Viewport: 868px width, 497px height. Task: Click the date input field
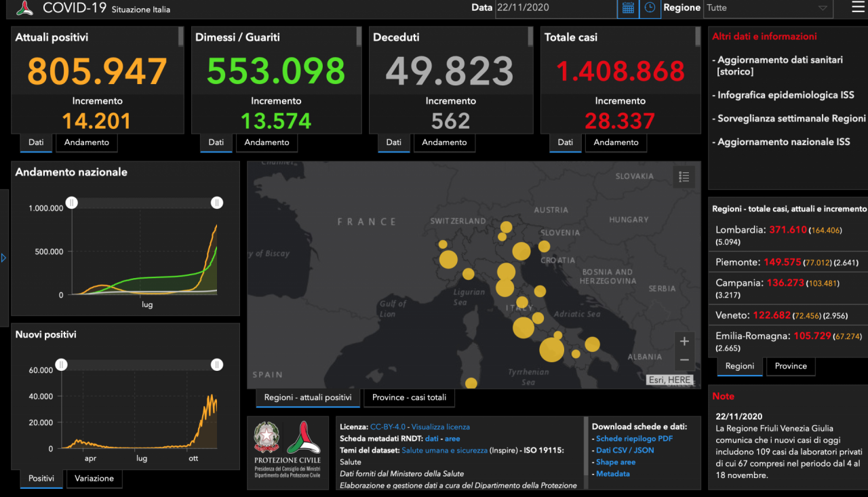pyautogui.click(x=555, y=8)
